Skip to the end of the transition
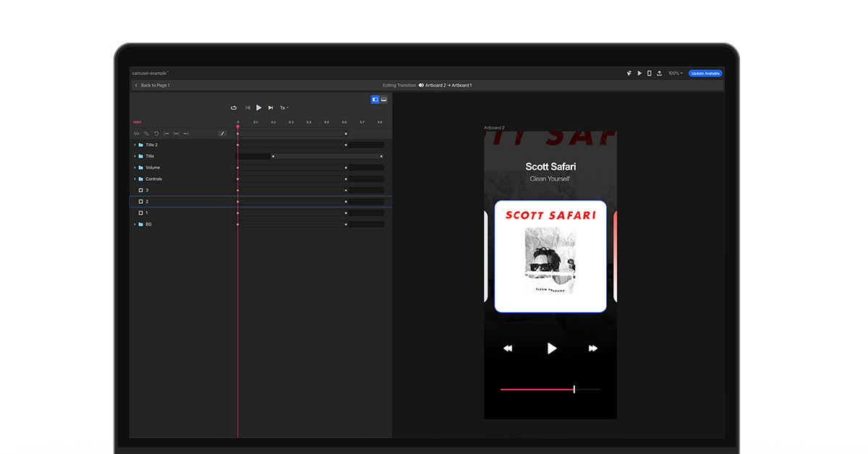This screenshot has height=454, width=868. pos(271,108)
